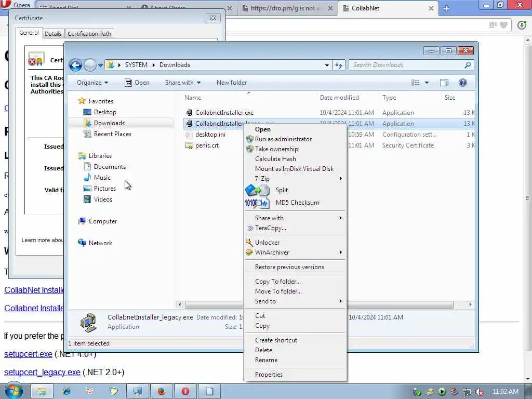The width and height of the screenshot is (532, 399).
Task: Open Documents library in sidebar
Action: tap(110, 167)
